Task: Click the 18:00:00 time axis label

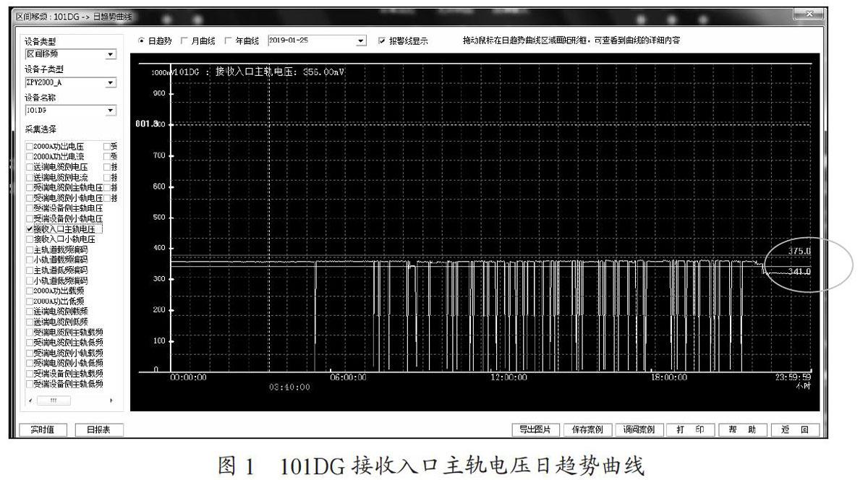Action: click(x=668, y=377)
